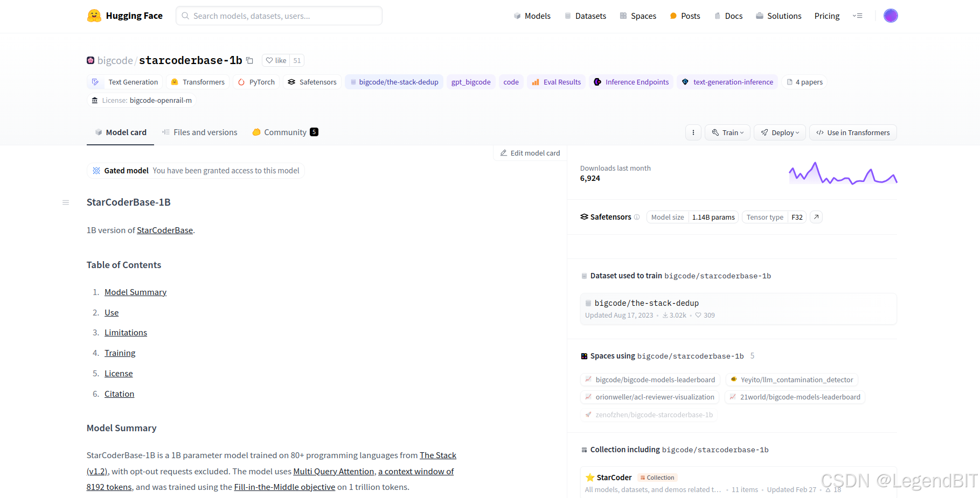Click the like count 51
Viewport: 980px width, 498px height.
(297, 60)
